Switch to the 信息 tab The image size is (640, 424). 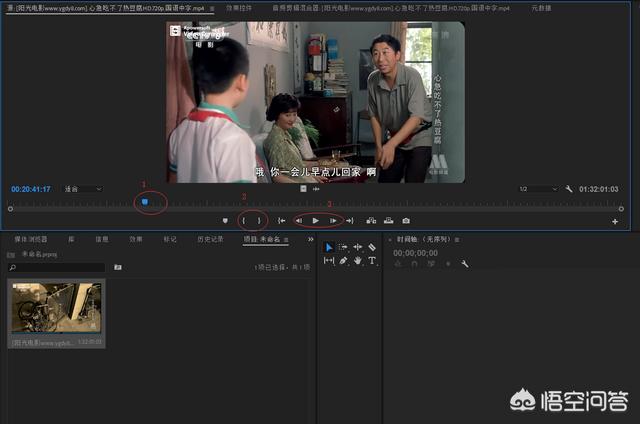pyautogui.click(x=102, y=239)
